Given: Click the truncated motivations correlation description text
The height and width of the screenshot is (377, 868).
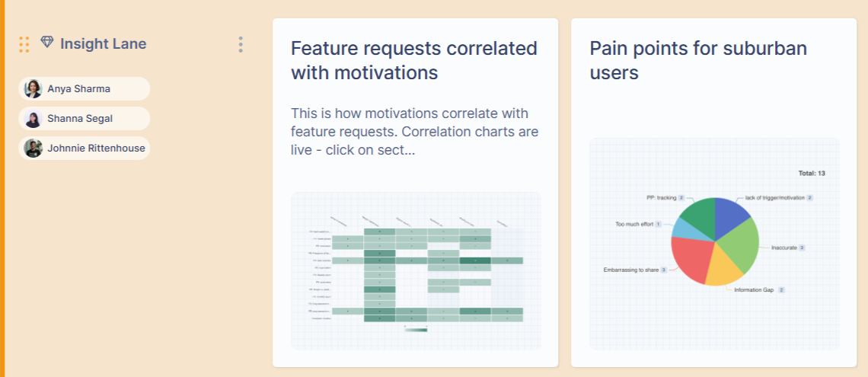Looking at the screenshot, I should click(x=414, y=132).
